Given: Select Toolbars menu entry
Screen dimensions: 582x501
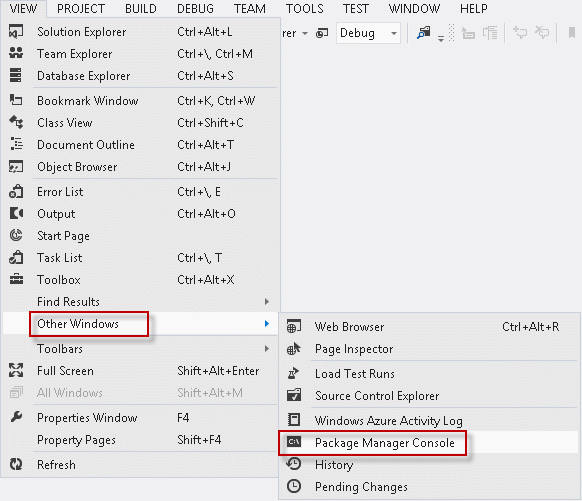Looking at the screenshot, I should [140, 348].
